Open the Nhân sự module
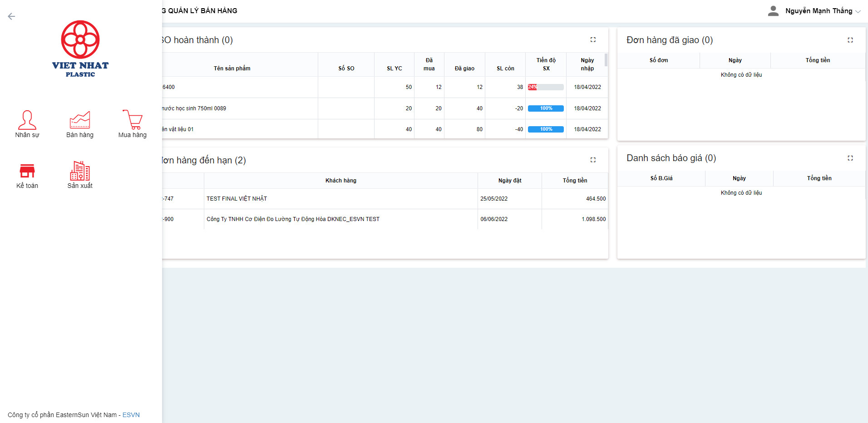Image resolution: width=868 pixels, height=423 pixels. click(x=27, y=124)
